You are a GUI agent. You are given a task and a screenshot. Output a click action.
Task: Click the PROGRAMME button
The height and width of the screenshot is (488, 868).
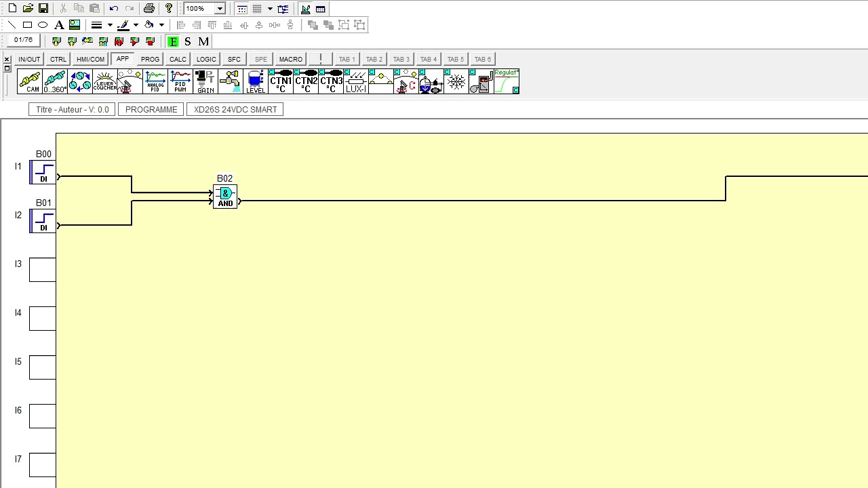pos(151,109)
